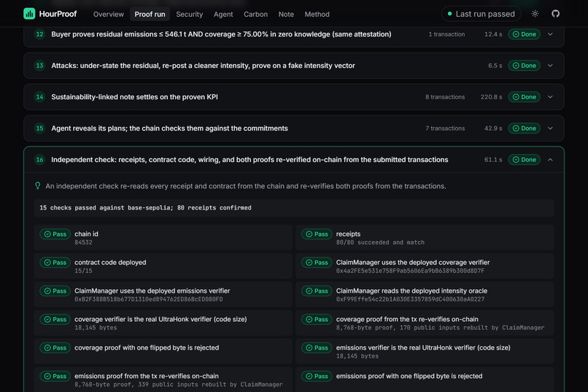Click the HourProof brand name
588x392 pixels.
[x=58, y=14]
